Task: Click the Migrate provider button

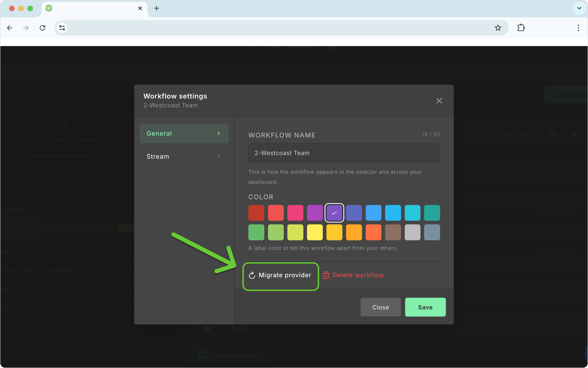Action: coord(280,275)
